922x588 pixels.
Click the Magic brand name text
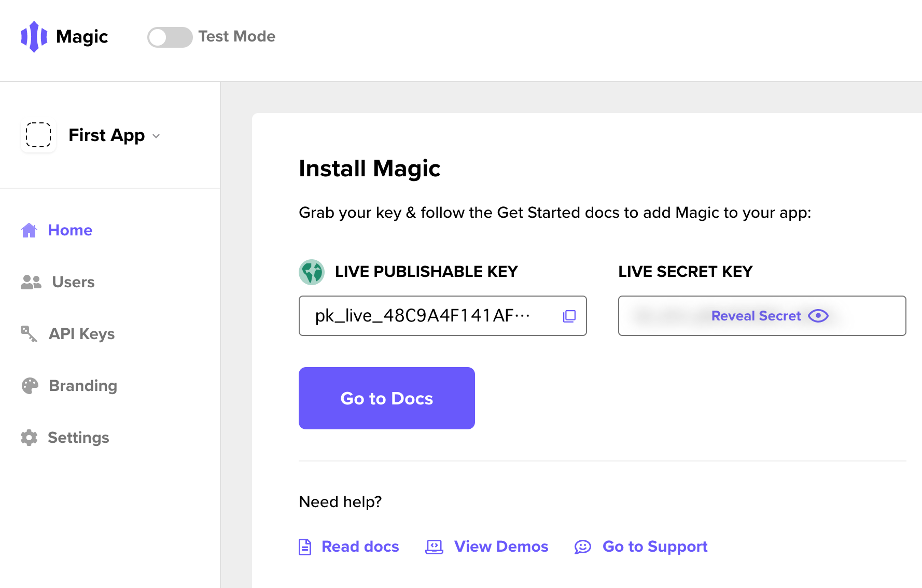[82, 36]
